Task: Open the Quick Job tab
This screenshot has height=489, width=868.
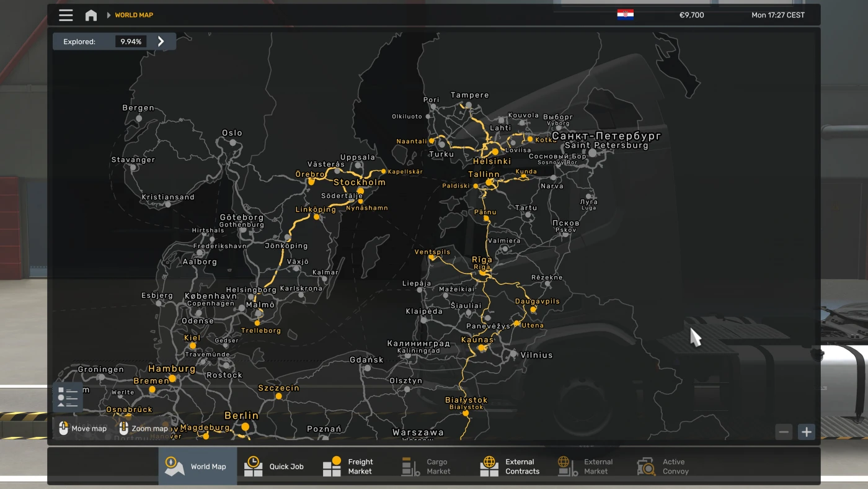Action: [273, 467]
